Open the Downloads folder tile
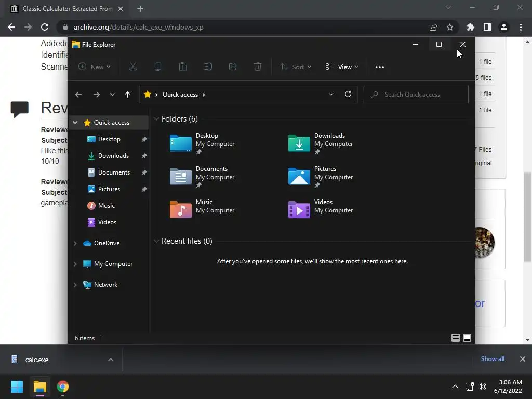This screenshot has width=532, height=399. coord(321,143)
